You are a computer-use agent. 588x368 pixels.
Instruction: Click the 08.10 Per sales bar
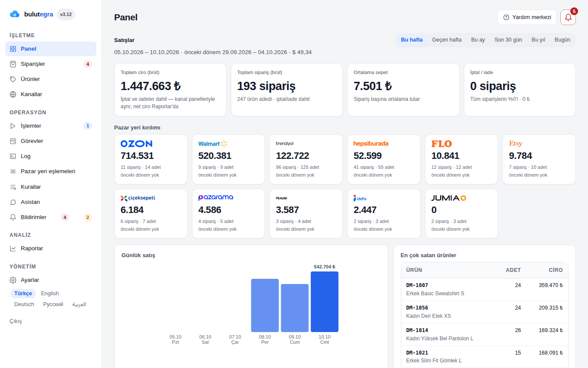tap(265, 305)
